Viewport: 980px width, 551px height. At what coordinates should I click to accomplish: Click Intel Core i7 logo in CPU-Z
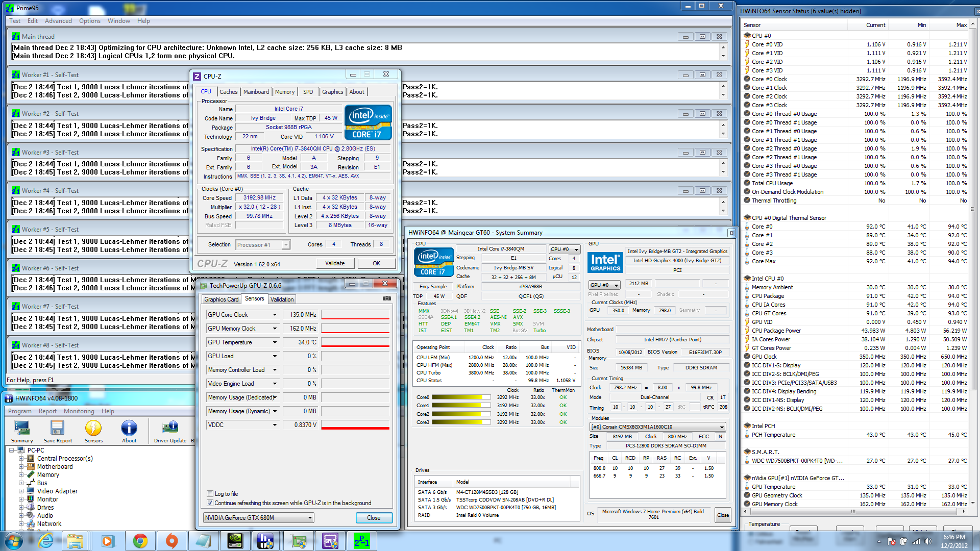click(368, 122)
